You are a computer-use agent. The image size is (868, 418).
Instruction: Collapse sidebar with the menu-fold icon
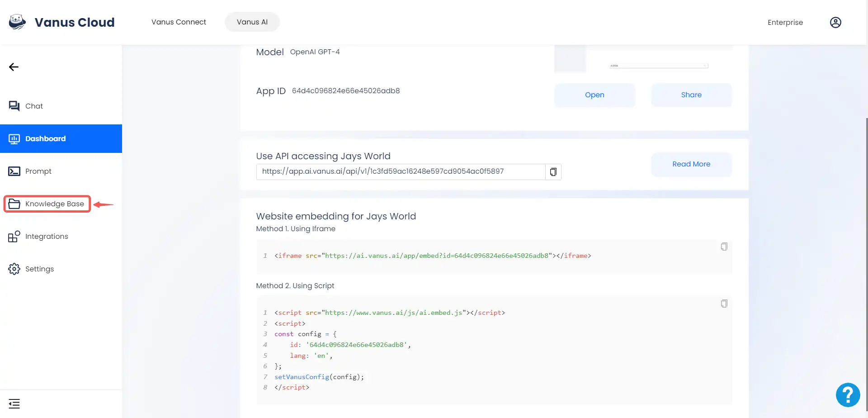14,404
